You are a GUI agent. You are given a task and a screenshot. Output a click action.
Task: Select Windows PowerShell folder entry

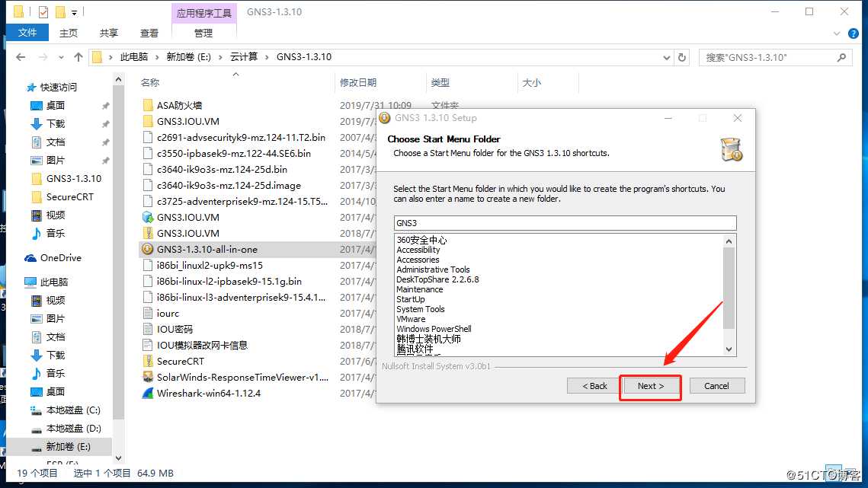coord(434,329)
